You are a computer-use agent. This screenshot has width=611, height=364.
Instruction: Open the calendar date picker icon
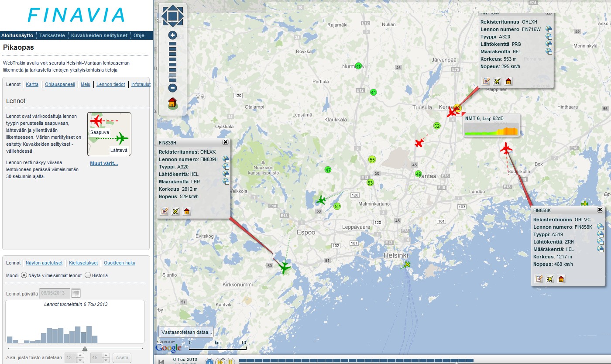pos(76,293)
